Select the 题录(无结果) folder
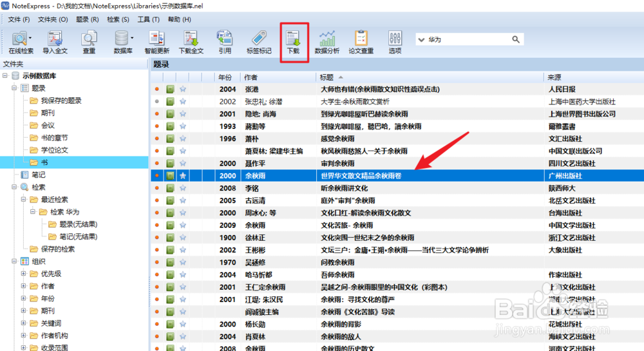Viewport: 644px width, 351px height. coord(78,224)
